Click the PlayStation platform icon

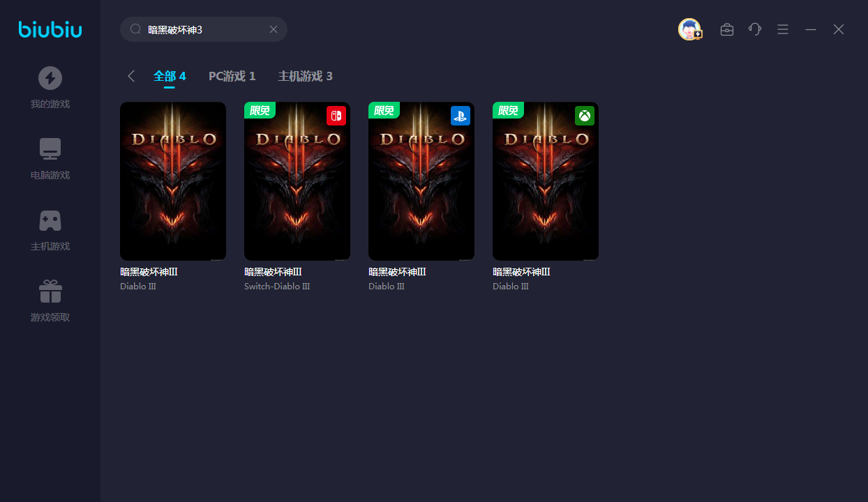pyautogui.click(x=461, y=116)
